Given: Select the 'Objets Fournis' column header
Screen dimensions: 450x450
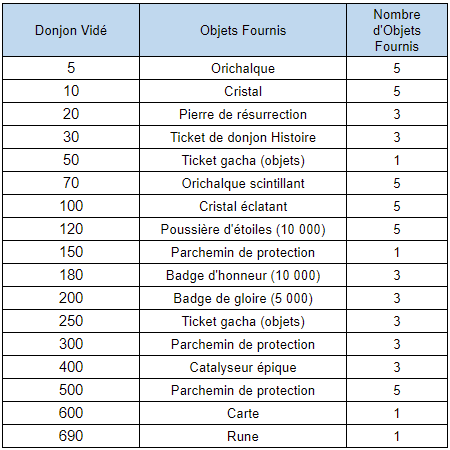Looking at the screenshot, I should pyautogui.click(x=243, y=30).
